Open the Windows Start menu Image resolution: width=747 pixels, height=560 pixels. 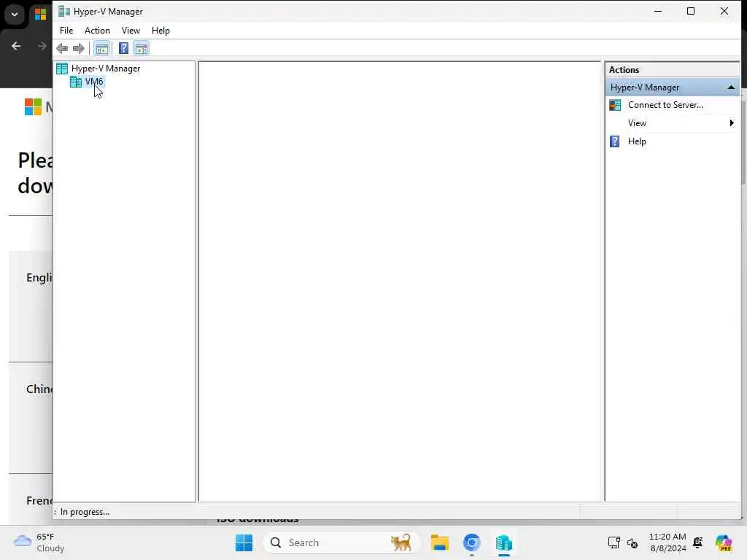pyautogui.click(x=244, y=542)
